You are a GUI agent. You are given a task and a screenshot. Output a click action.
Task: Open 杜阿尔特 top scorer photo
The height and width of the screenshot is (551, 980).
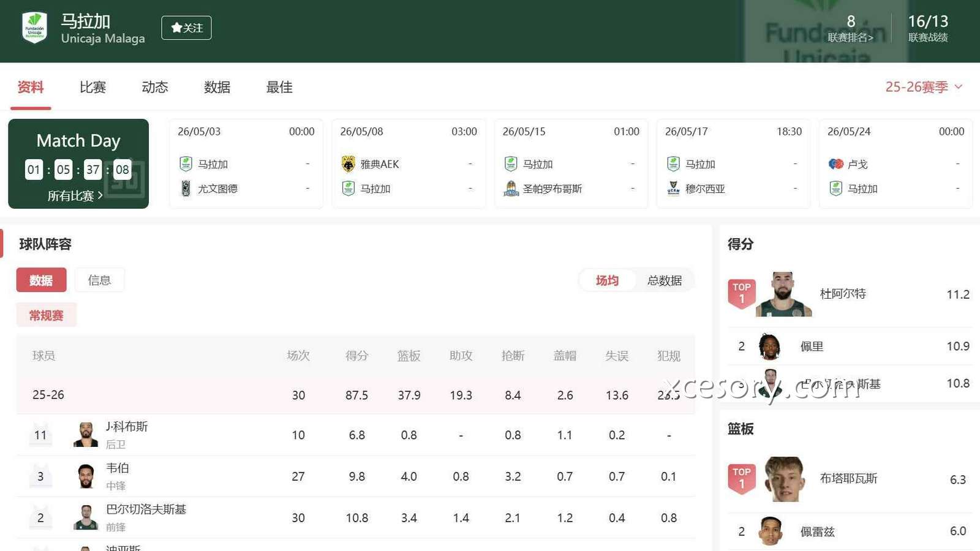pos(784,294)
